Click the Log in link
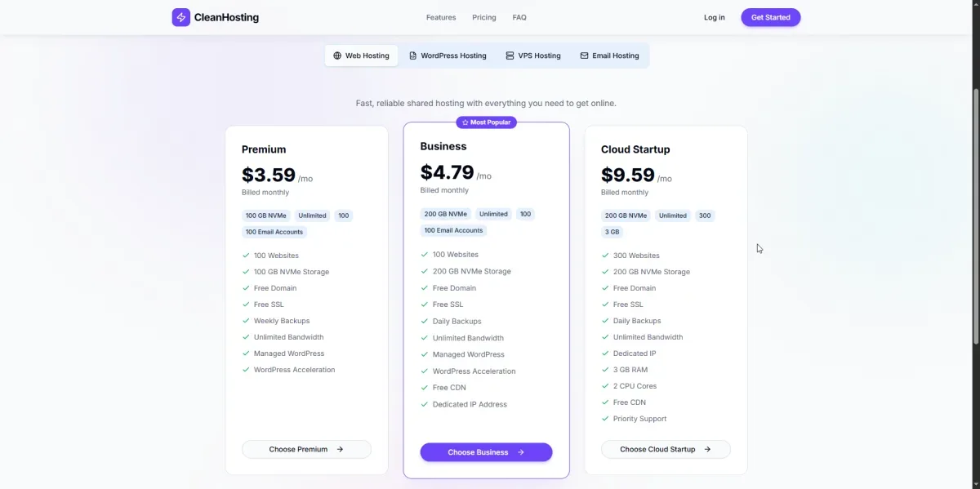Viewport: 980px width, 489px height. coord(714,17)
